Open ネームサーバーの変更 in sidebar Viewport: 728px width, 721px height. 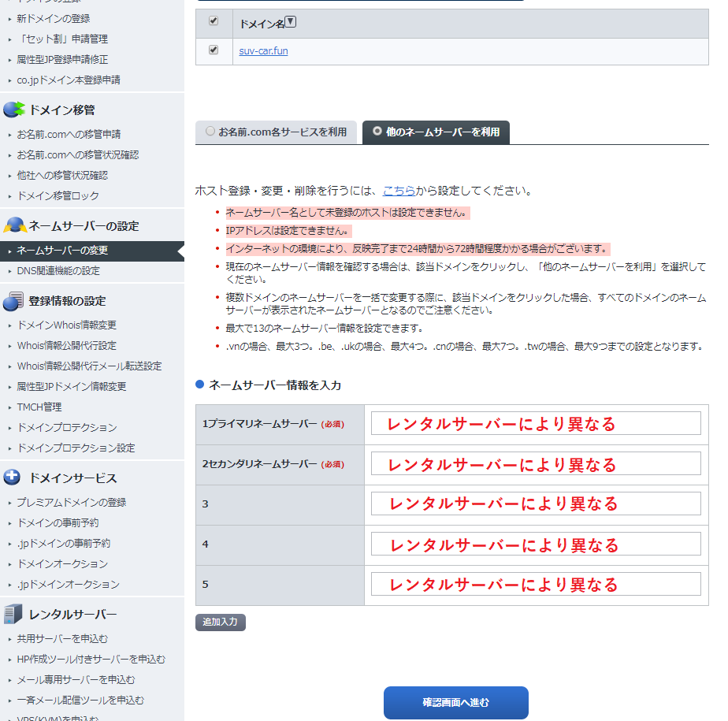click(62, 251)
